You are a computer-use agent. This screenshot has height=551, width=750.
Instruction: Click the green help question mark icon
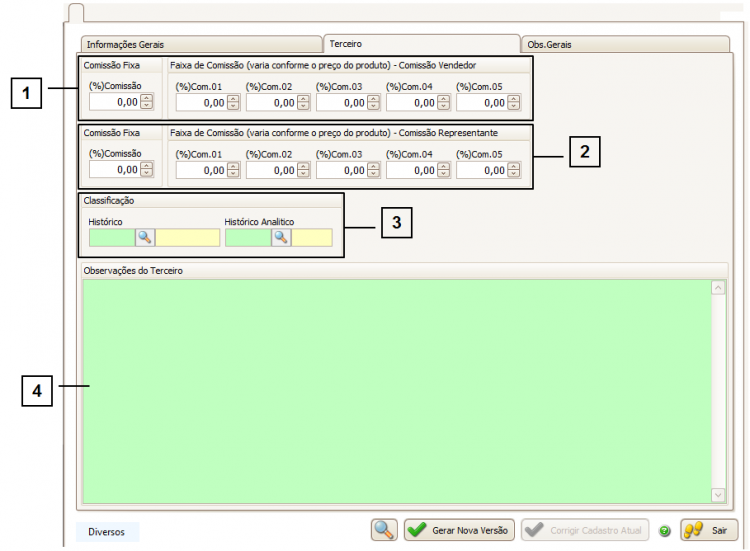pos(665,531)
